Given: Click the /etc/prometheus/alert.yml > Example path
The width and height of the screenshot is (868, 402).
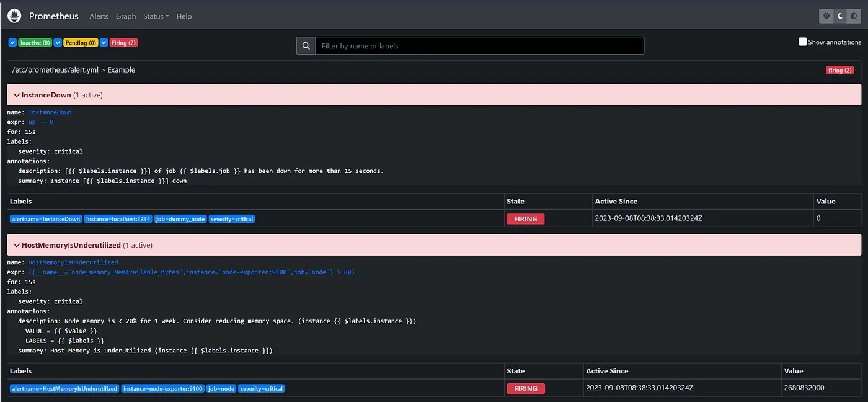Looking at the screenshot, I should tap(73, 70).
